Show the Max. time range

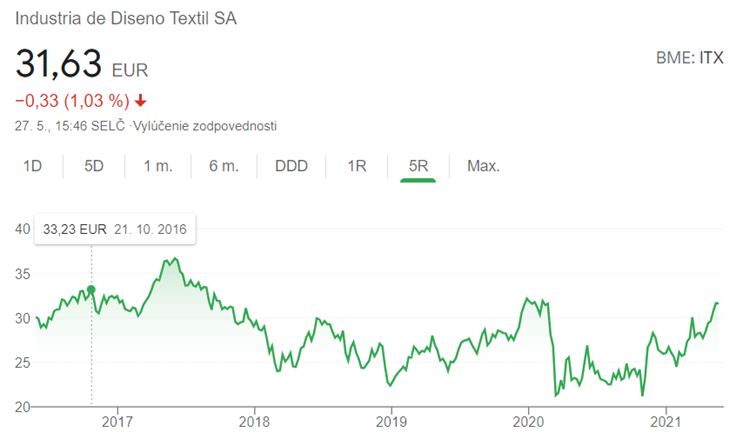[x=483, y=166]
